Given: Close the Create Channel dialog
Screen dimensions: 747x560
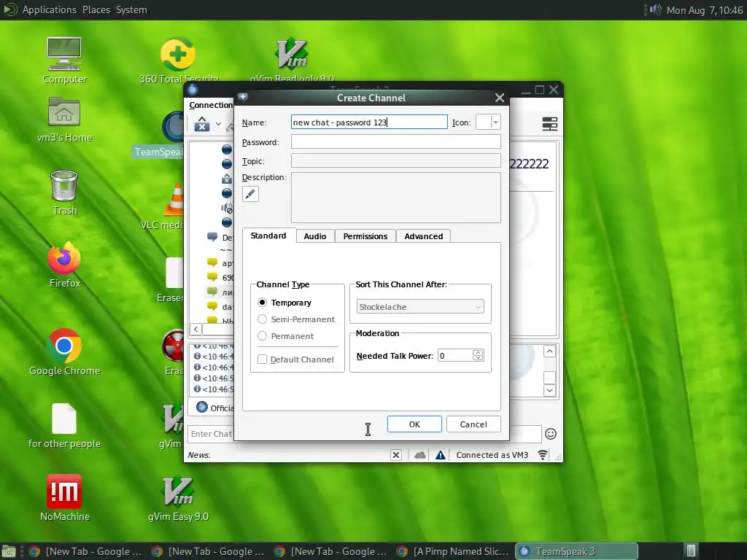Looking at the screenshot, I should click(499, 98).
